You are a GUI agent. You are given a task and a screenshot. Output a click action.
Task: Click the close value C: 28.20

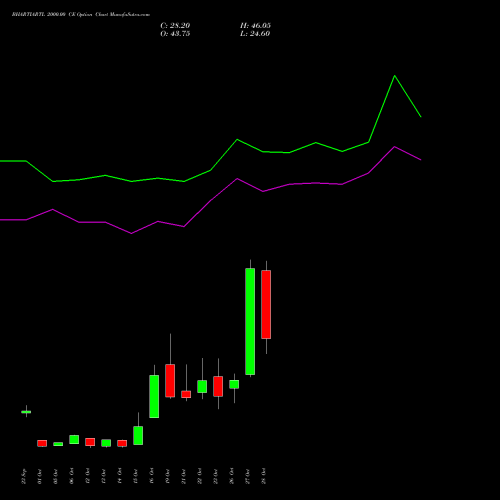[x=175, y=26]
